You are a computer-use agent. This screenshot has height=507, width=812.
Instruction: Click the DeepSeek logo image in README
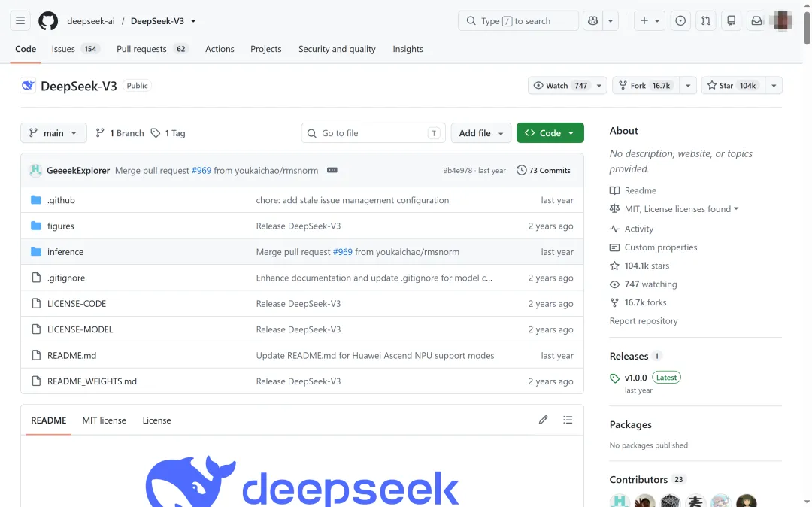click(x=302, y=481)
